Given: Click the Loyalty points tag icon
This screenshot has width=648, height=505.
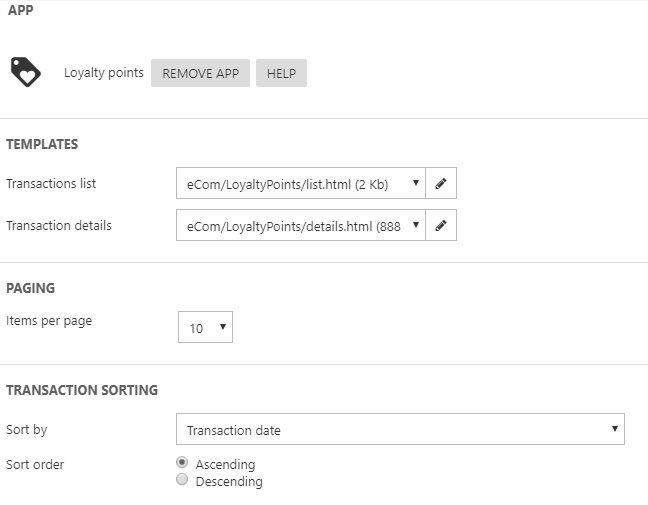Looking at the screenshot, I should click(25, 72).
